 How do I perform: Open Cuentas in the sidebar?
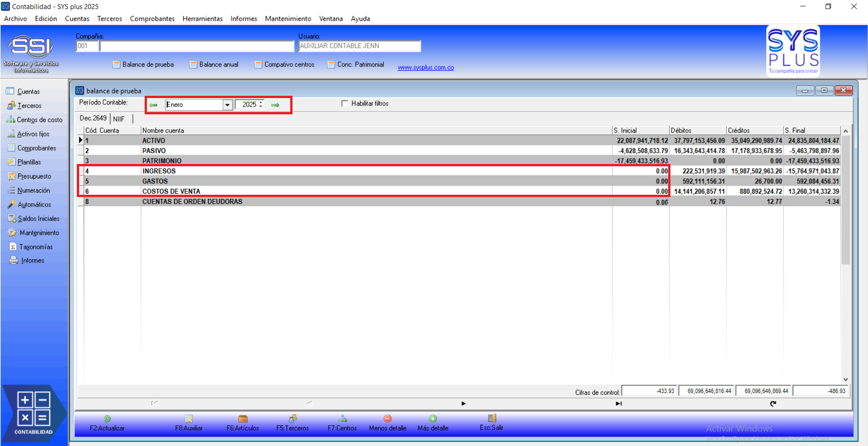(24, 91)
